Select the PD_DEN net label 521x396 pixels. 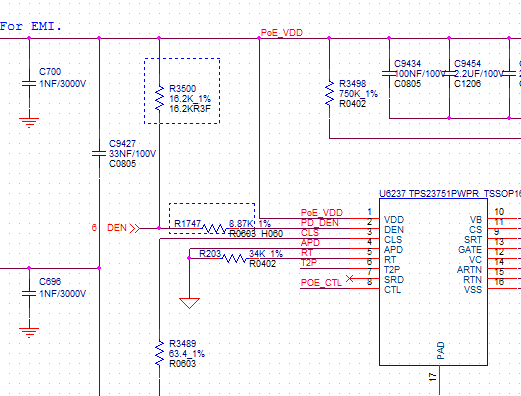pos(320,223)
